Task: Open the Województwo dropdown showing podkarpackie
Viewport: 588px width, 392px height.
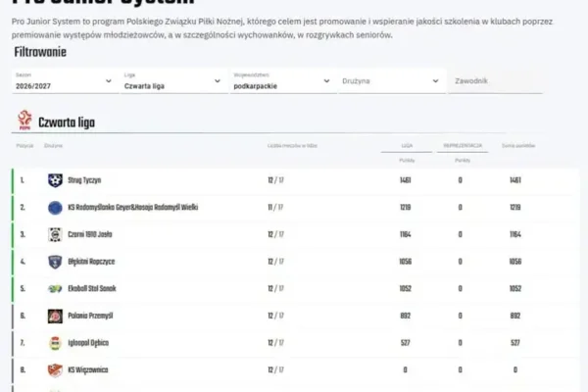Action: (x=282, y=81)
